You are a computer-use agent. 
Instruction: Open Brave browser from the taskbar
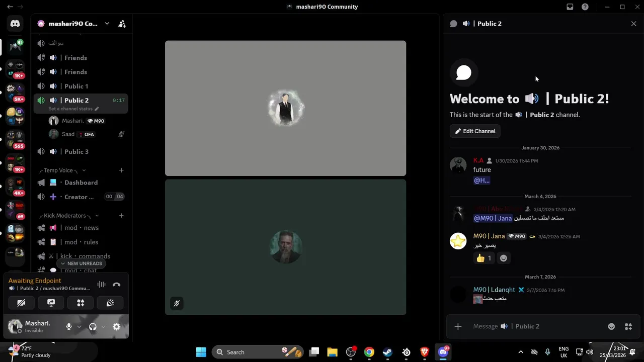click(425, 352)
